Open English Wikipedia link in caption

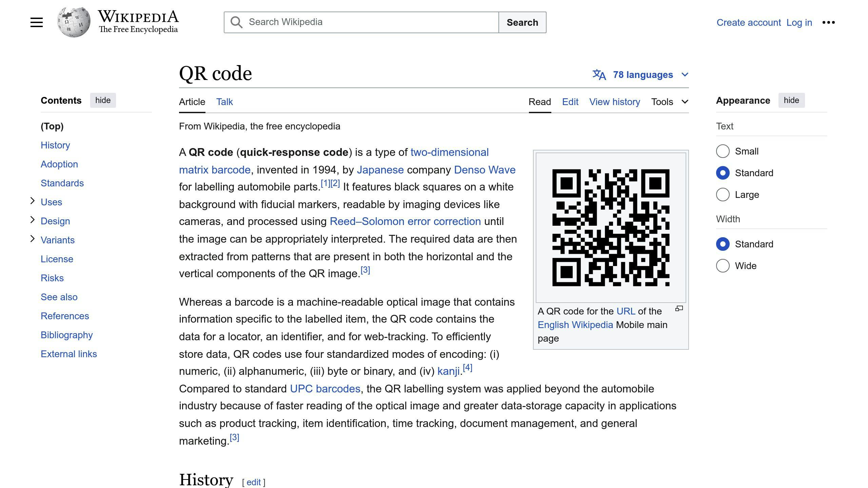575,325
